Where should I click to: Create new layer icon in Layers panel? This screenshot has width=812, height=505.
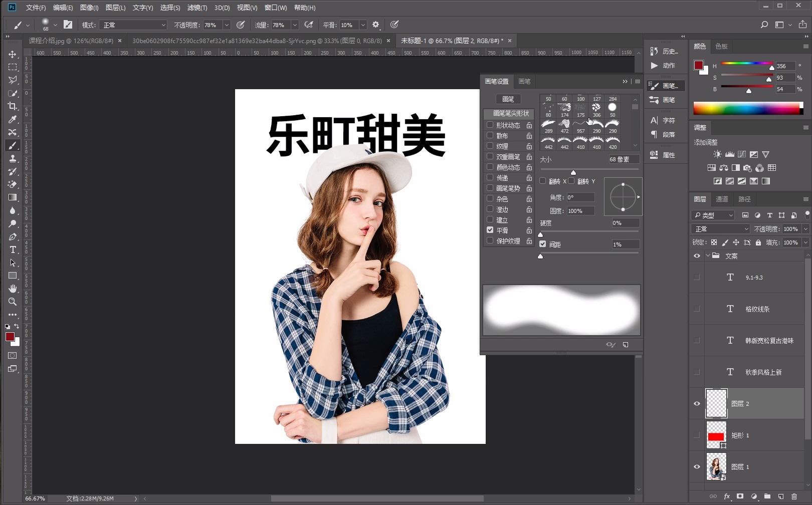780,496
